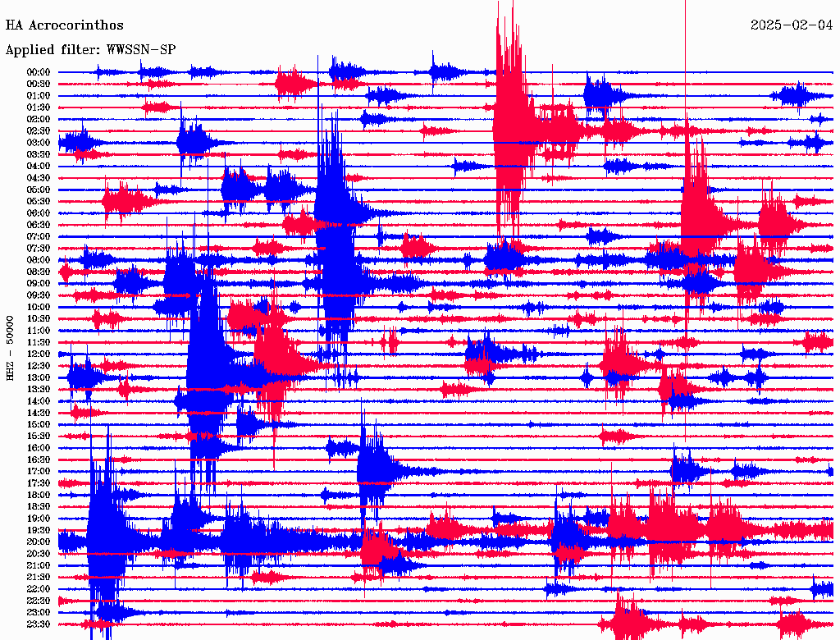Click the '01:30' time label

(x=38, y=107)
